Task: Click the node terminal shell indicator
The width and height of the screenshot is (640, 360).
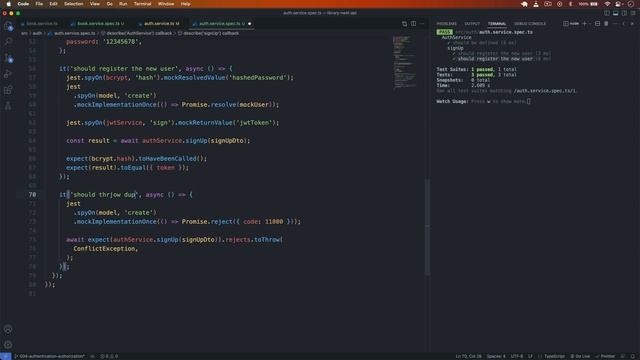Action: click(571, 24)
